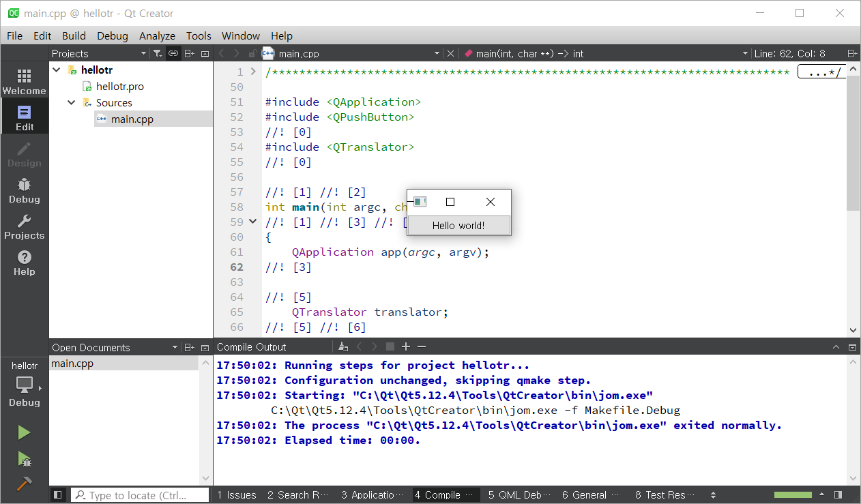
Task: Maximize the Compile Output pane
Action: click(852, 346)
